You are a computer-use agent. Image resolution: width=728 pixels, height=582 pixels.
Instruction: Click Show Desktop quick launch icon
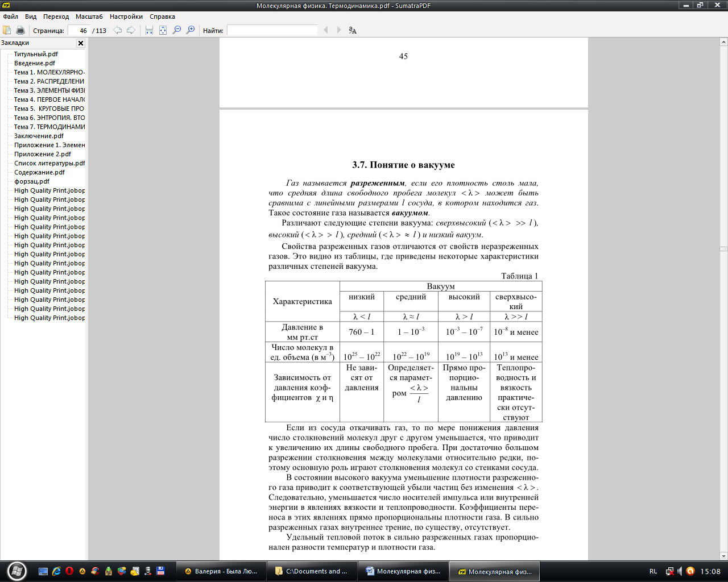43,571
